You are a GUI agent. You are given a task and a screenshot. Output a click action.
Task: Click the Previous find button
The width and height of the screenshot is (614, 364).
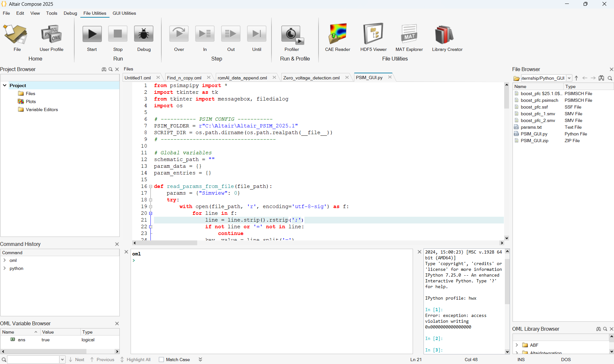click(x=102, y=360)
